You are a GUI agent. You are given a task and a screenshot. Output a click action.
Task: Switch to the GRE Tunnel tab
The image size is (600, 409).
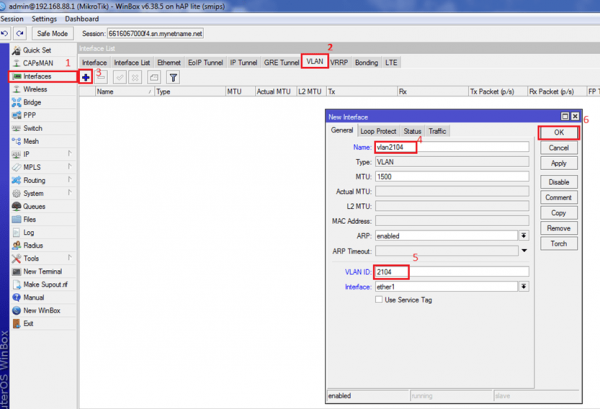tap(281, 62)
